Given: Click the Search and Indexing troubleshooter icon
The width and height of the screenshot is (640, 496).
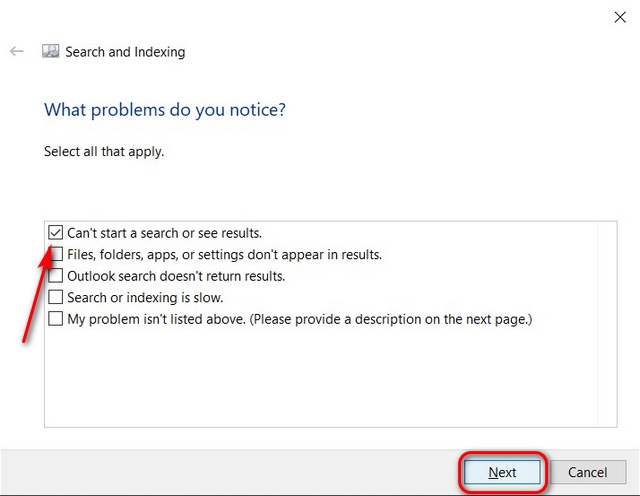Looking at the screenshot, I should (51, 51).
